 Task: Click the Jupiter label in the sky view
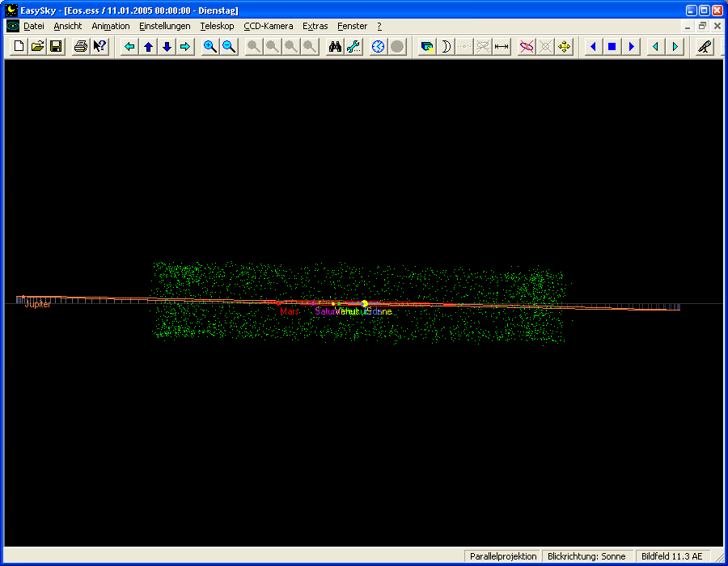pos(38,305)
